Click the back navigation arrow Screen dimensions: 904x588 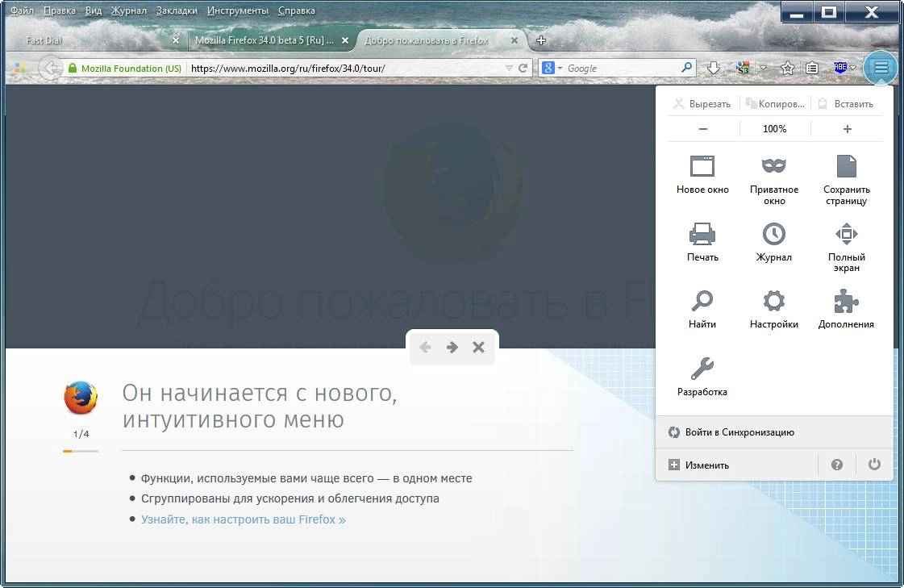click(50, 68)
